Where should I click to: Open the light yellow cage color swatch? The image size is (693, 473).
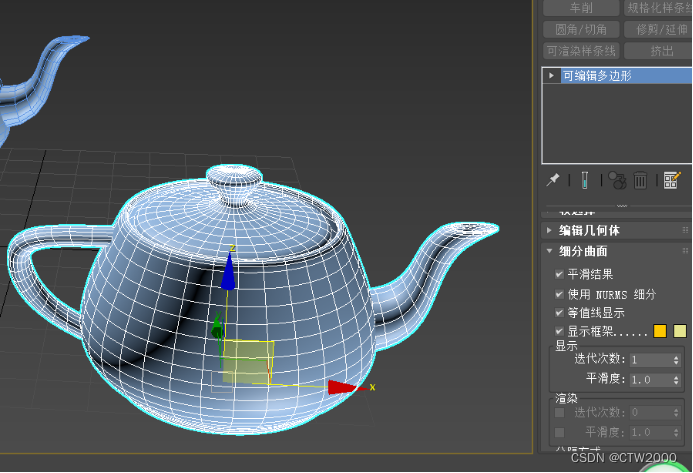[x=680, y=331]
